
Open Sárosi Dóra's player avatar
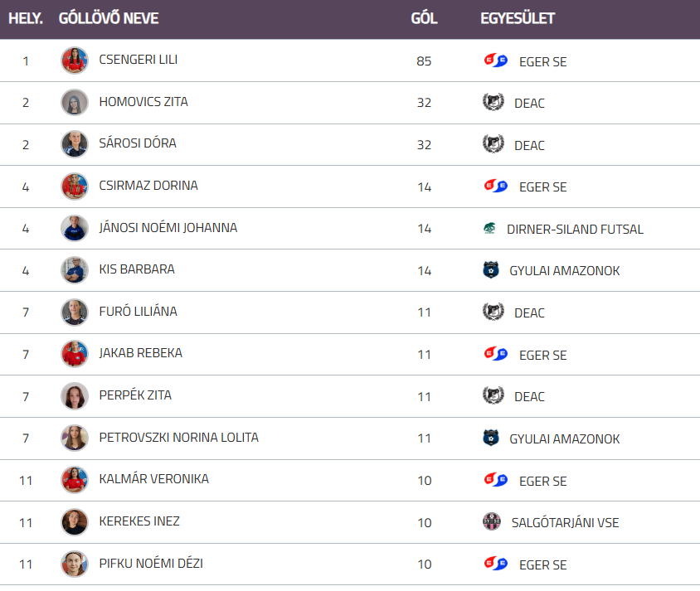click(x=75, y=144)
